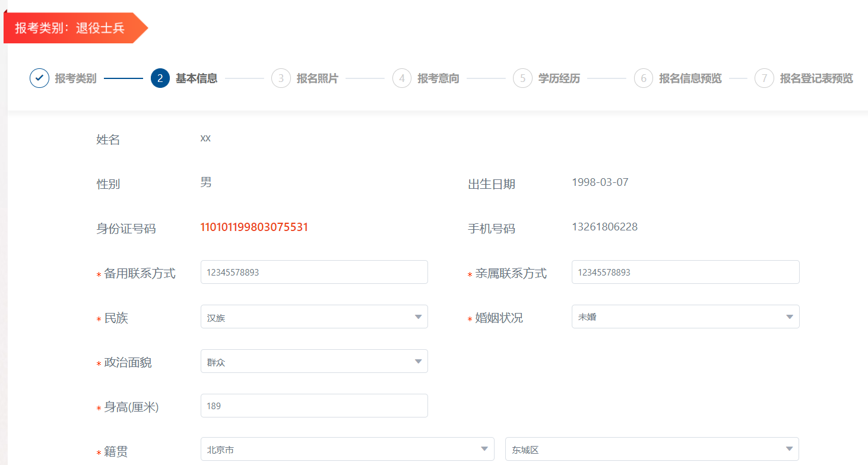
Task: Switch to the 报考意向 step
Action: (438, 78)
